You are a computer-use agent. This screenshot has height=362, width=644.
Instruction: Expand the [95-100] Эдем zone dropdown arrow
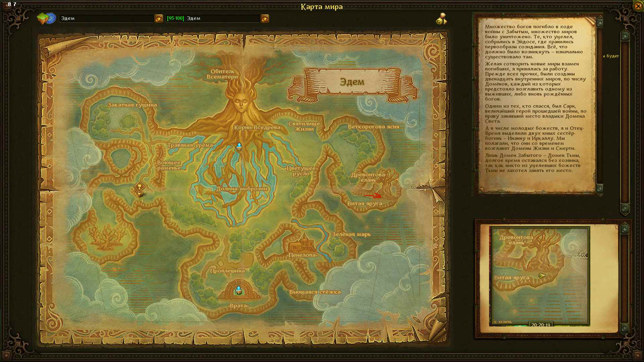point(265,18)
